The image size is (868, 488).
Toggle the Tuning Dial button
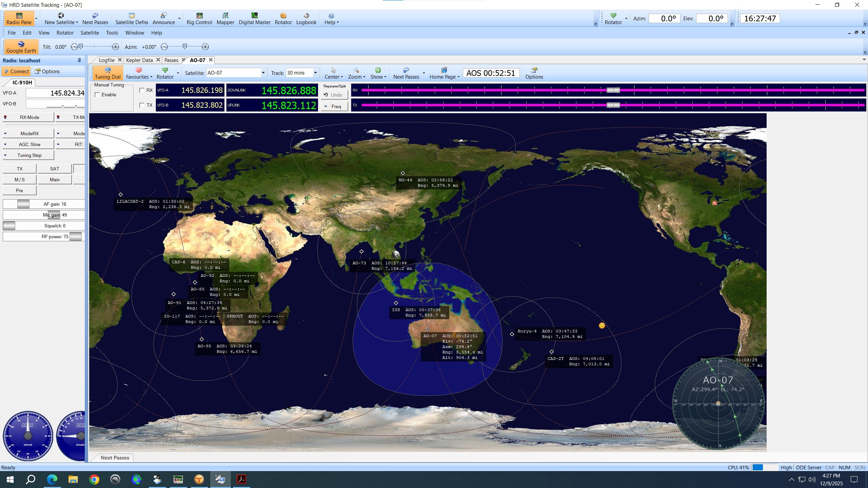pos(107,73)
